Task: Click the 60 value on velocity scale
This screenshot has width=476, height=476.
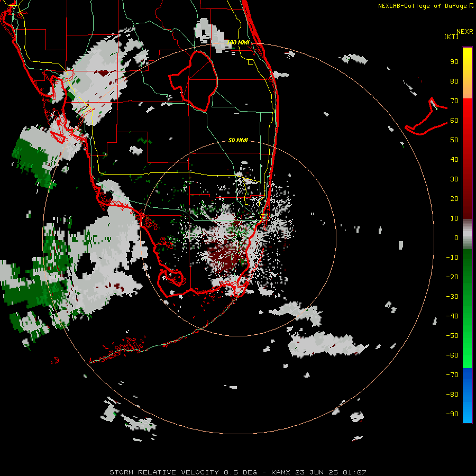Action: click(454, 121)
